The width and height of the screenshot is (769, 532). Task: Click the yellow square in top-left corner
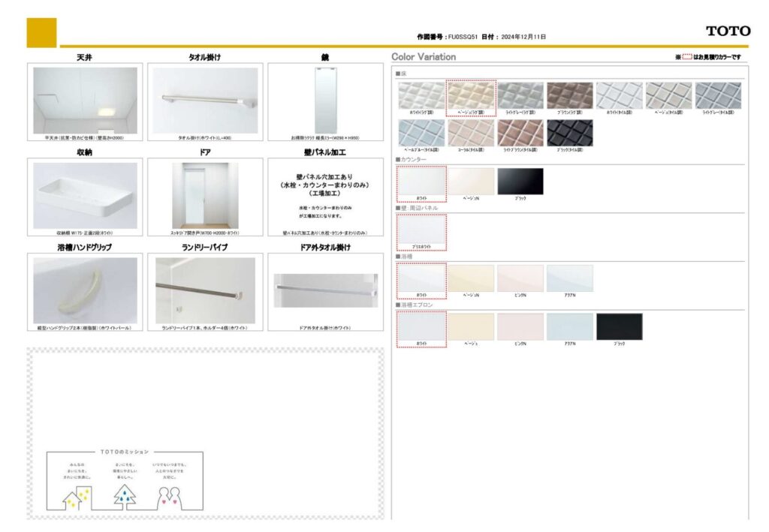click(41, 32)
